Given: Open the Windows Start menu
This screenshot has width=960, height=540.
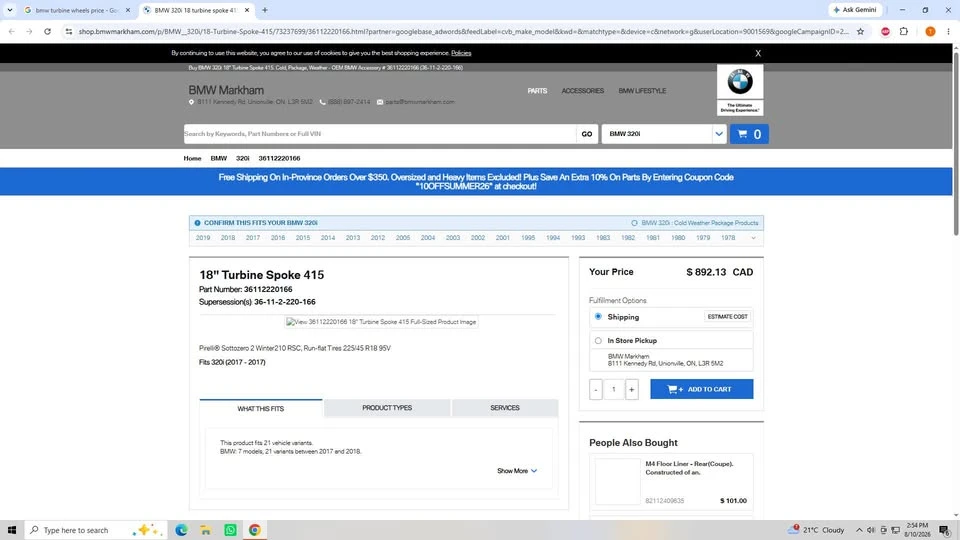Looking at the screenshot, I should pyautogui.click(x=12, y=530).
